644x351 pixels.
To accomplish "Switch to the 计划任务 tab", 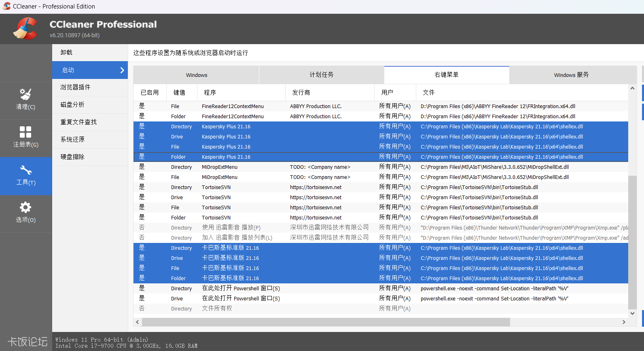I will click(x=322, y=75).
